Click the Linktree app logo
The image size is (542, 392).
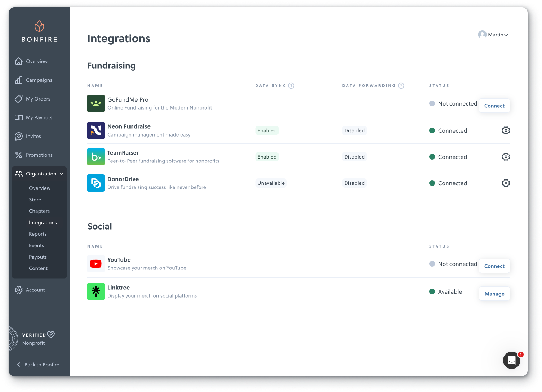(96, 291)
